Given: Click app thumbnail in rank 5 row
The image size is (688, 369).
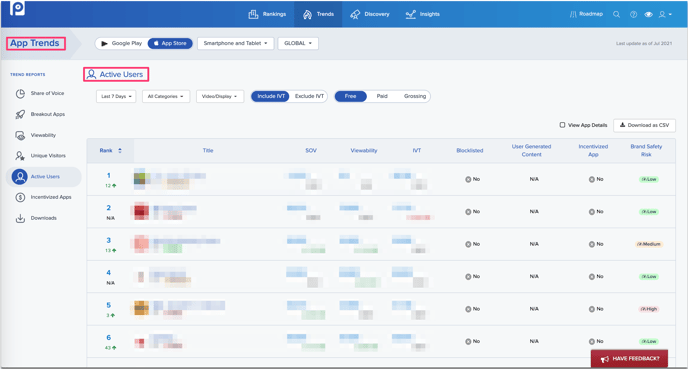Looking at the screenshot, I should click(141, 308).
